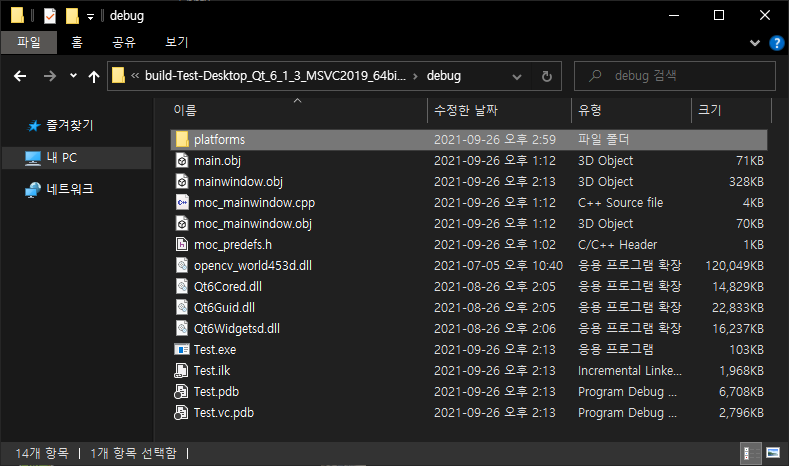Click the moc_mainwindow.obj file icon

tap(182, 223)
